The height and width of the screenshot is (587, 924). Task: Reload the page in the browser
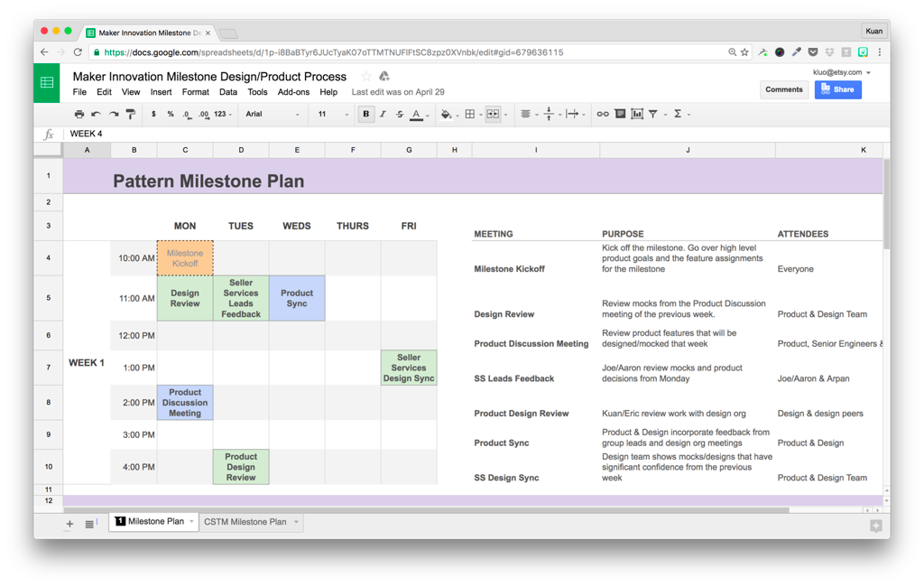coord(78,52)
